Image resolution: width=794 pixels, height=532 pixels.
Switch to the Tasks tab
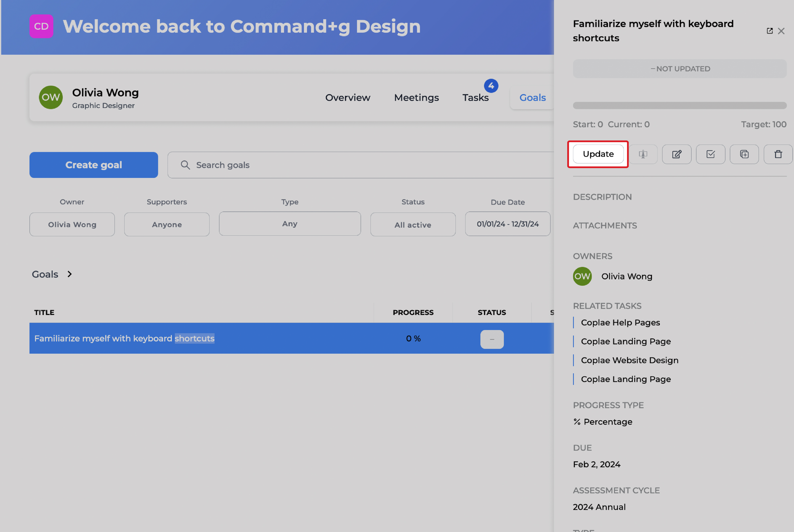pos(475,98)
